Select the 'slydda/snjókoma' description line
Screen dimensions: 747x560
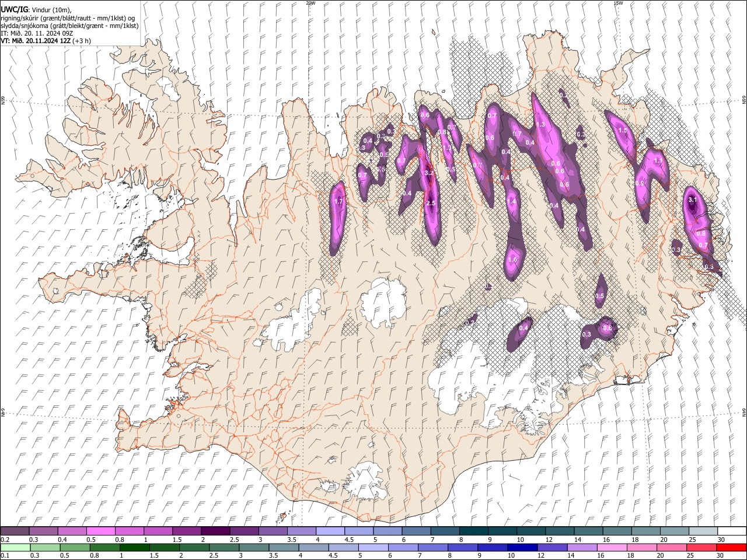click(x=69, y=26)
